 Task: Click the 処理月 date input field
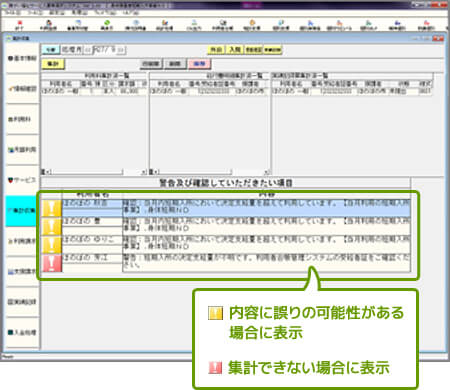coord(104,50)
